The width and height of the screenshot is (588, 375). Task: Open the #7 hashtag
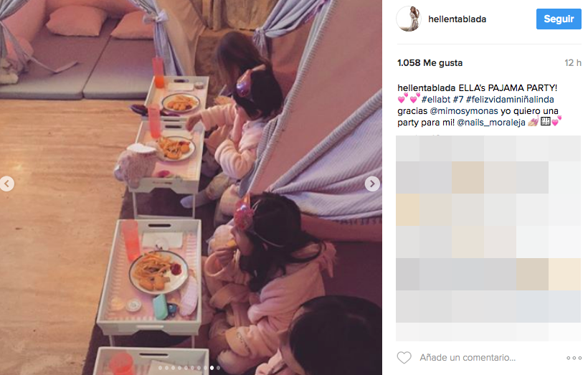pyautogui.click(x=458, y=100)
